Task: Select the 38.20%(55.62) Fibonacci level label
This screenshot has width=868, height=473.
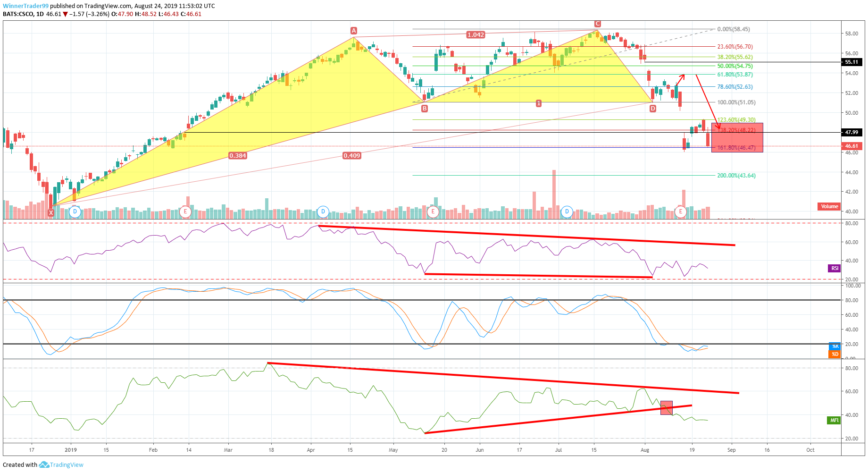Action: 735,57
